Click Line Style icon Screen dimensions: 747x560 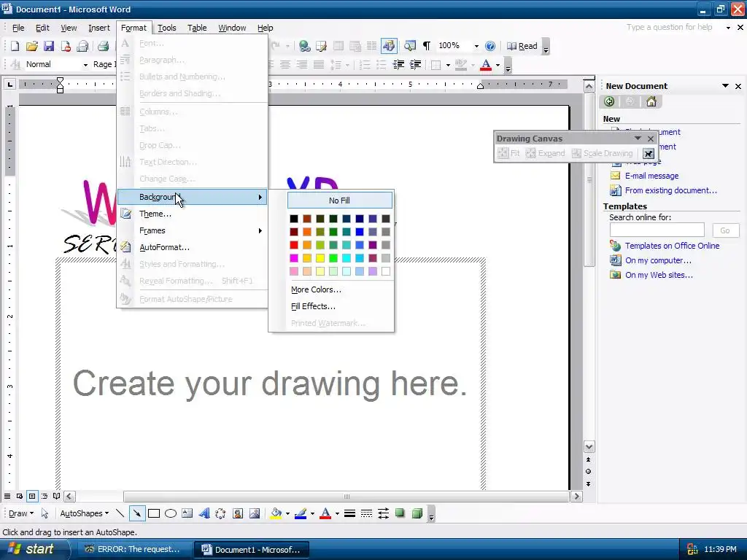point(349,513)
